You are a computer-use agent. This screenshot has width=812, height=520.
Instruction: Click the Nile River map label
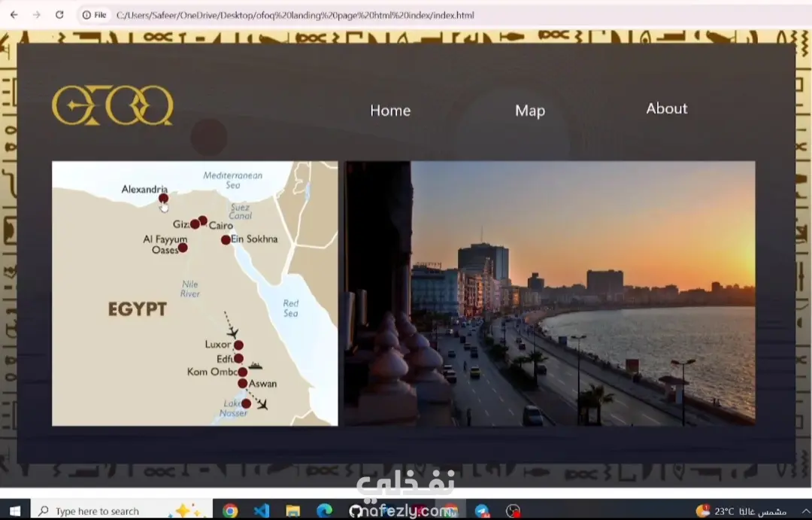click(190, 289)
